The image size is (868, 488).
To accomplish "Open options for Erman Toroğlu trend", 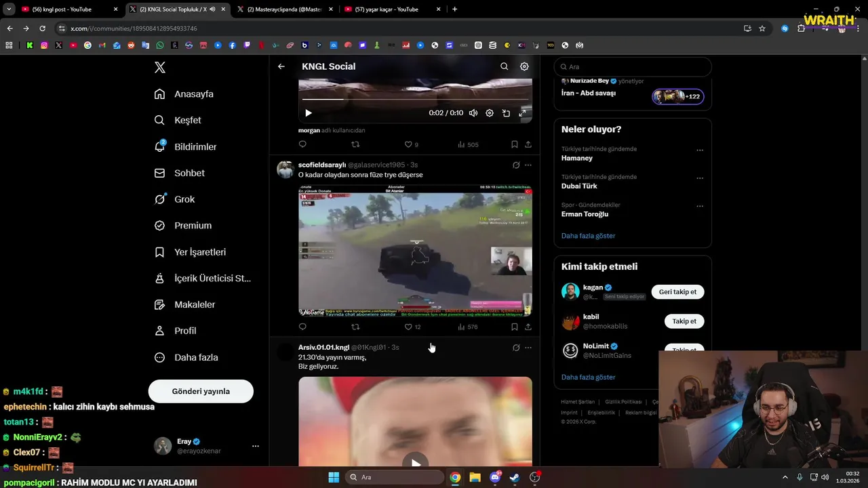I will tap(700, 206).
